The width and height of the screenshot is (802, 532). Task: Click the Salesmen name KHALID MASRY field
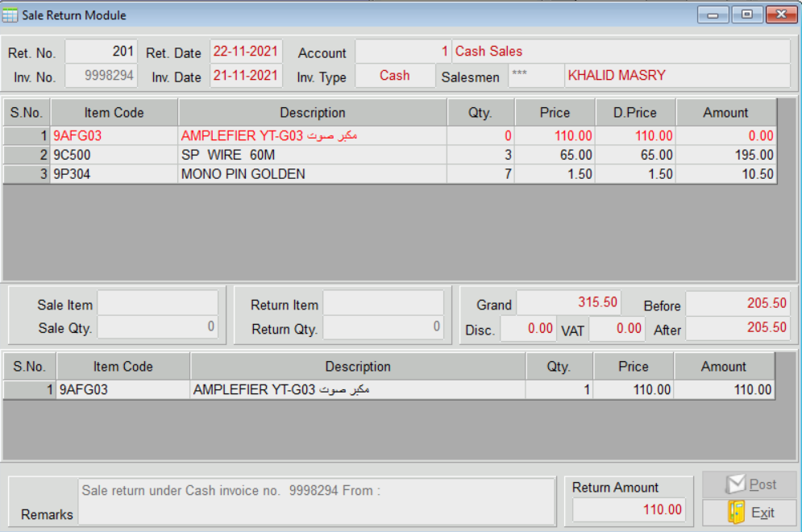coord(676,76)
